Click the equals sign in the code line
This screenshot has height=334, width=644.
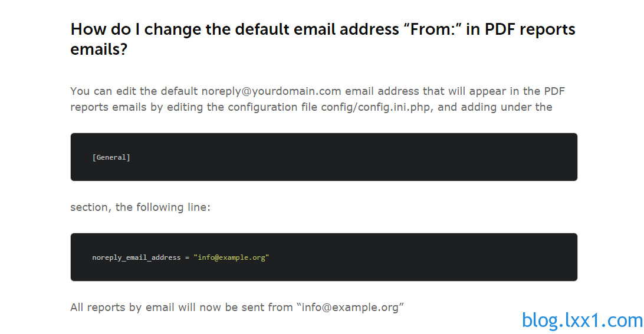click(187, 257)
